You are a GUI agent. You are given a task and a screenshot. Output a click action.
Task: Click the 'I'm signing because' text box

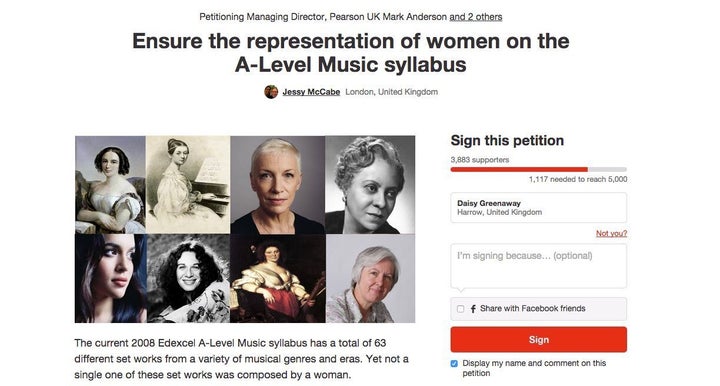coord(539,266)
